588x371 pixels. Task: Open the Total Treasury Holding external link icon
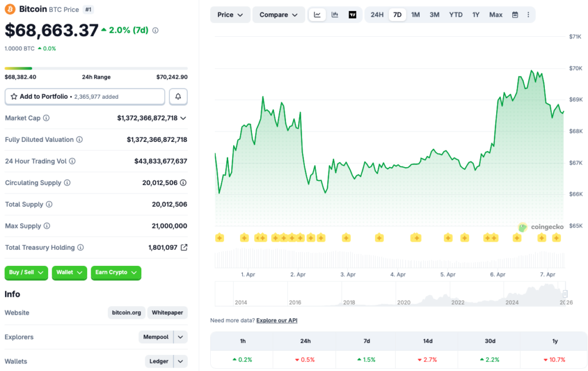click(184, 247)
